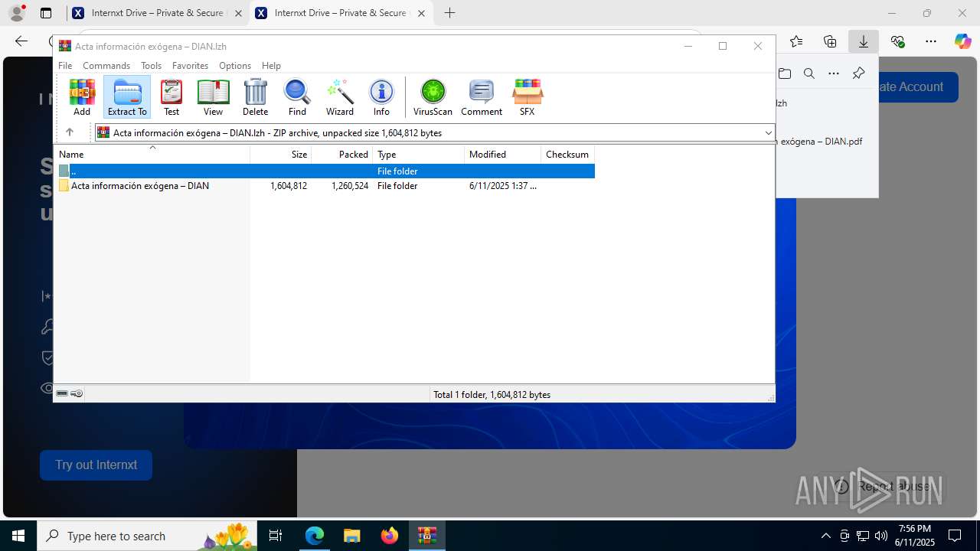Click the 1,260,524 packed value
The width and height of the screenshot is (980, 551).
[350, 186]
